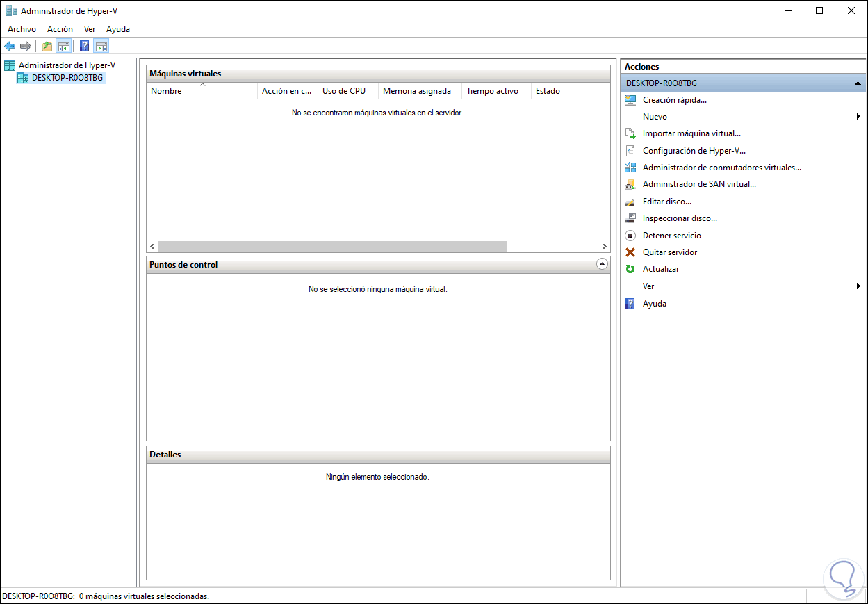Click the gray Forward arrow in toolbar

26,47
